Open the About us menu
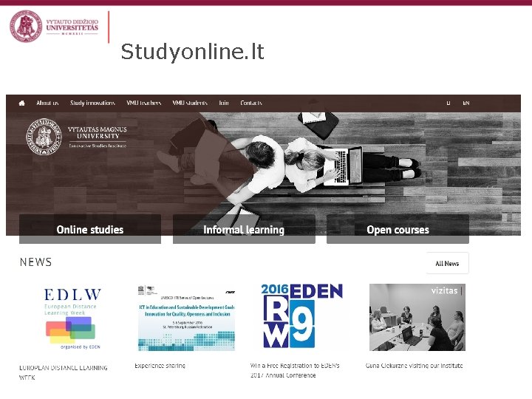Image resolution: width=532 pixels, height=399 pixels. click(47, 103)
